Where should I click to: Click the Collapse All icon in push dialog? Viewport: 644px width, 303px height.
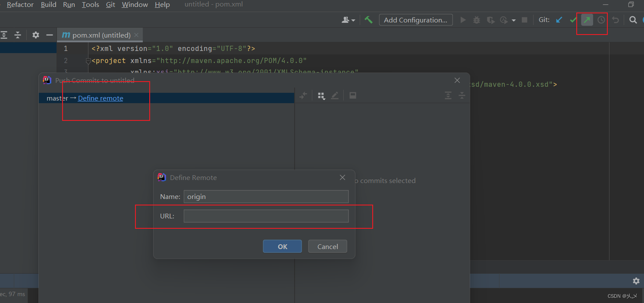click(462, 95)
